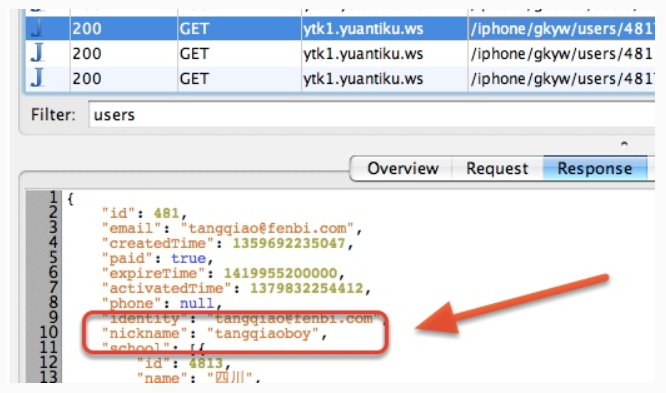This screenshot has width=666, height=393.
Task: Click the "expireTime": 1419955200000 line
Action: 223,273
